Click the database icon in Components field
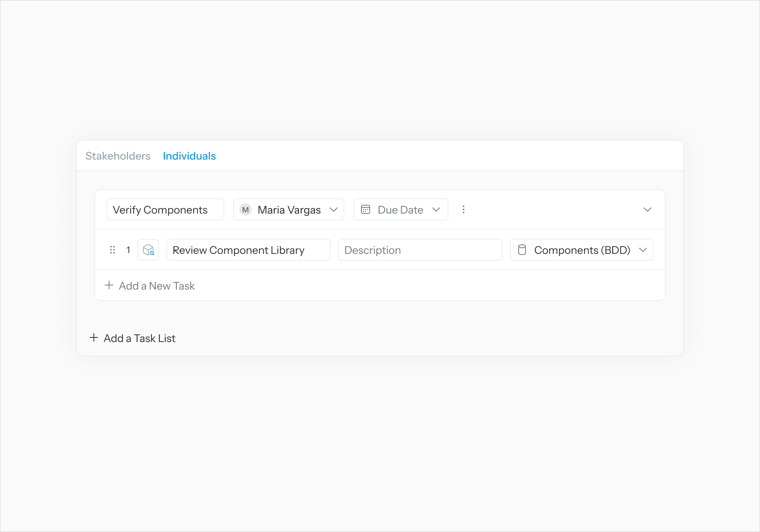Screen dimensions: 760x532 tap(522, 250)
